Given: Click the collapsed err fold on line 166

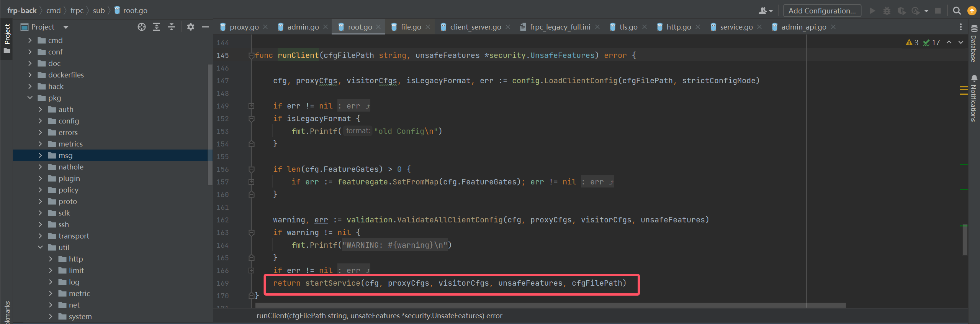Looking at the screenshot, I should click(354, 270).
